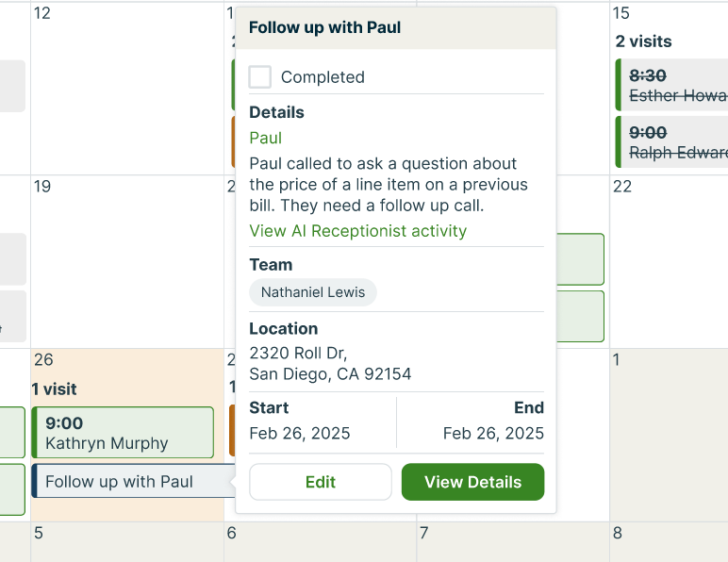The width and height of the screenshot is (728, 562).
Task: Click the date number 26
Action: pyautogui.click(x=43, y=360)
